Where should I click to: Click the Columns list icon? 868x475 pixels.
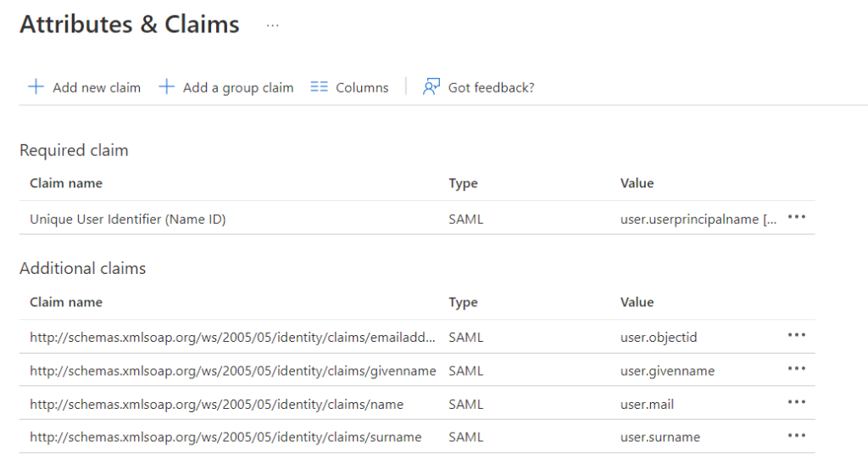[319, 87]
